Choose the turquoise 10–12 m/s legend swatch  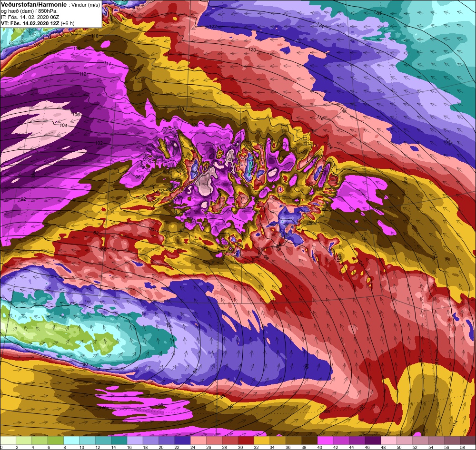click(x=87, y=440)
